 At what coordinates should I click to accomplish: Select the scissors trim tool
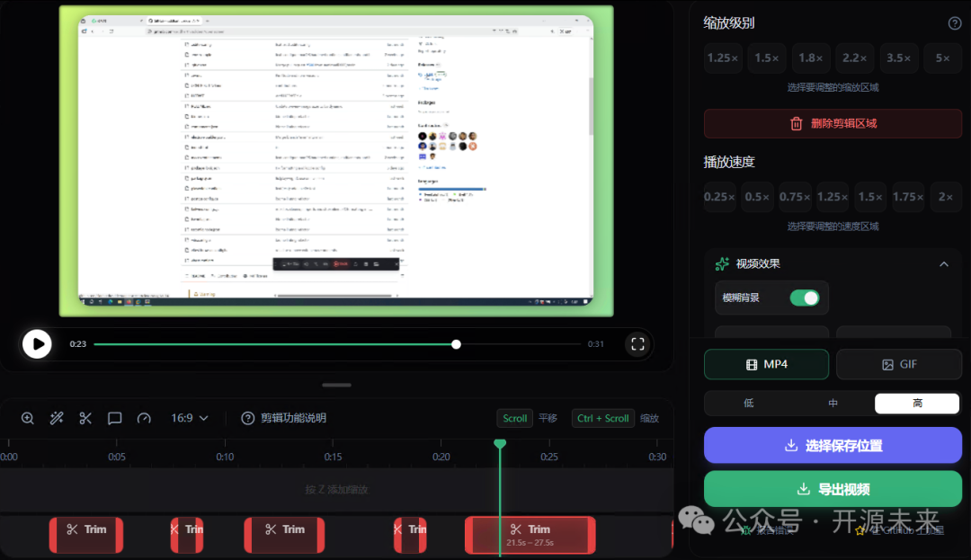coord(85,418)
